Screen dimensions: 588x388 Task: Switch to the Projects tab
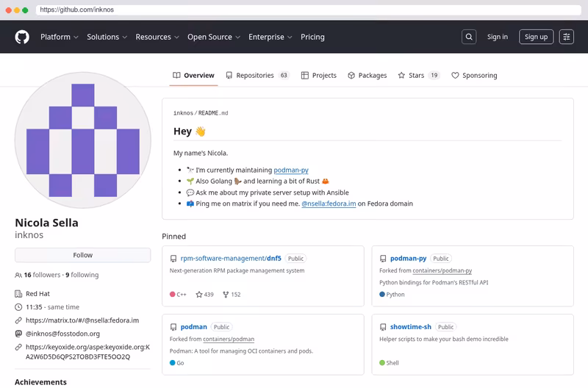(319, 76)
